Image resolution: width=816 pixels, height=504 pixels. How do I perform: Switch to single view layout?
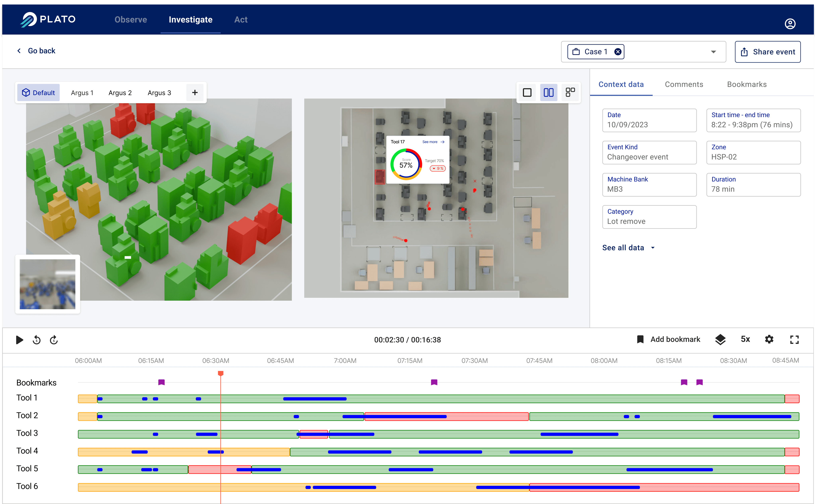tap(527, 92)
